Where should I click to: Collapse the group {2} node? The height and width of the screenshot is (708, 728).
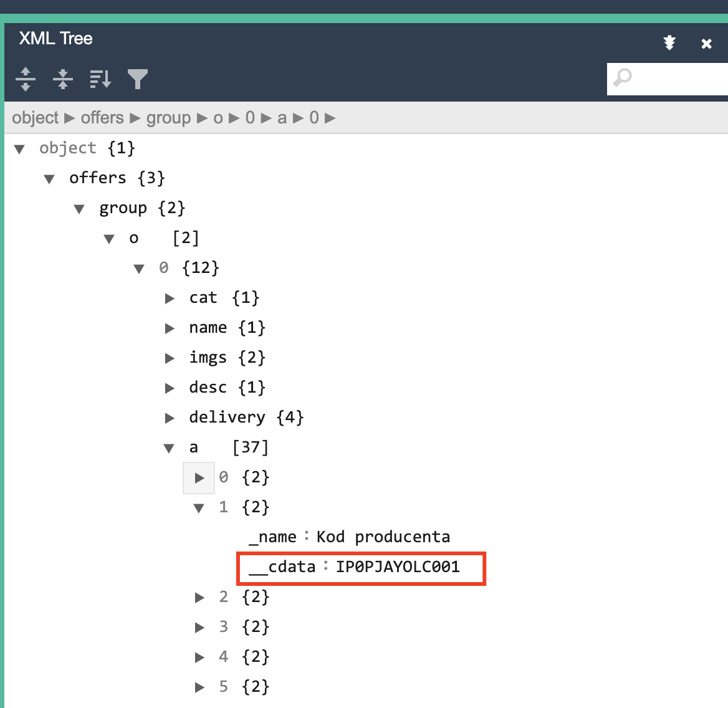point(79,209)
